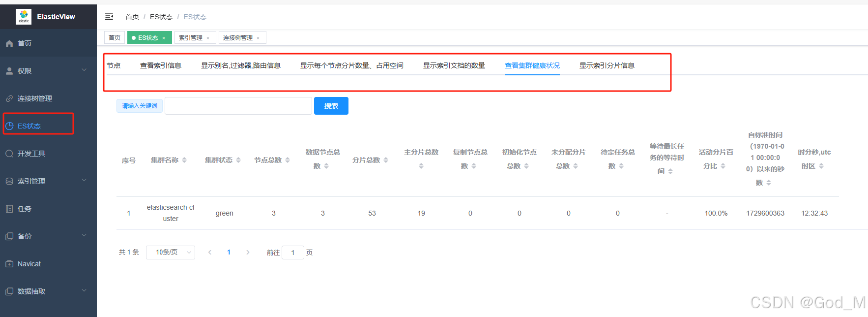The height and width of the screenshot is (317, 868).
Task: Sort by 主分片总数 column arrows
Action: 421,166
